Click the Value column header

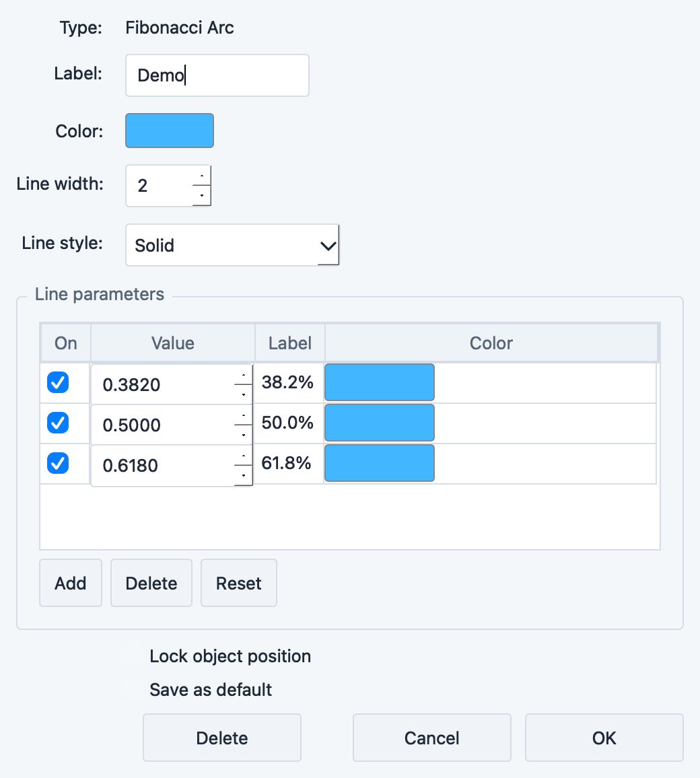coord(172,343)
